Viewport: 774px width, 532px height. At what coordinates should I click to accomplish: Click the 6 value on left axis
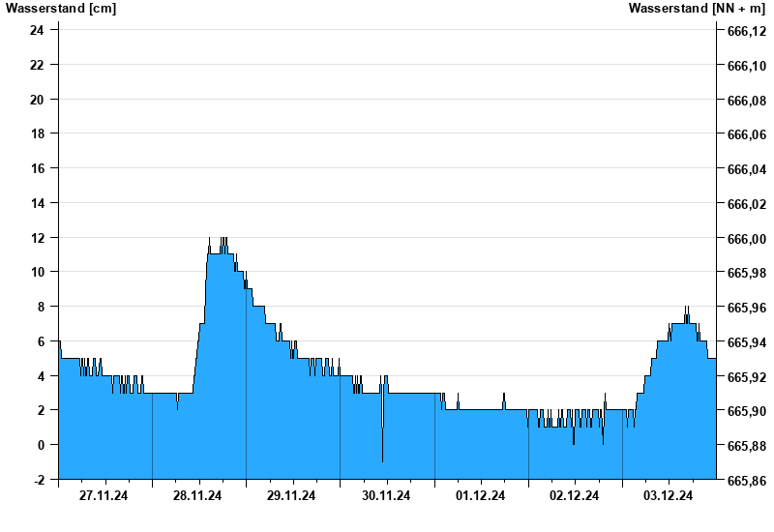click(x=41, y=341)
